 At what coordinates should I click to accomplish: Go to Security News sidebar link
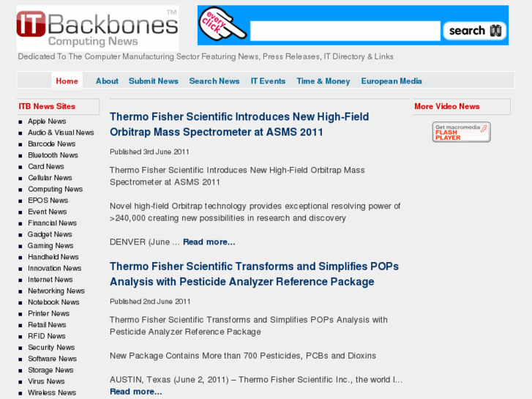51,347
